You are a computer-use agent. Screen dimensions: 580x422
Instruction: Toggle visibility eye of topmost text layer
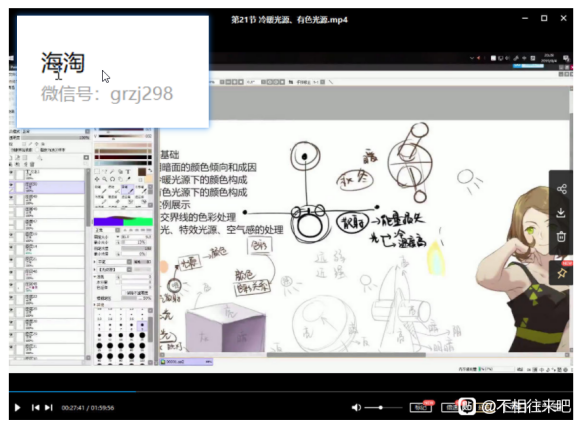[12, 173]
